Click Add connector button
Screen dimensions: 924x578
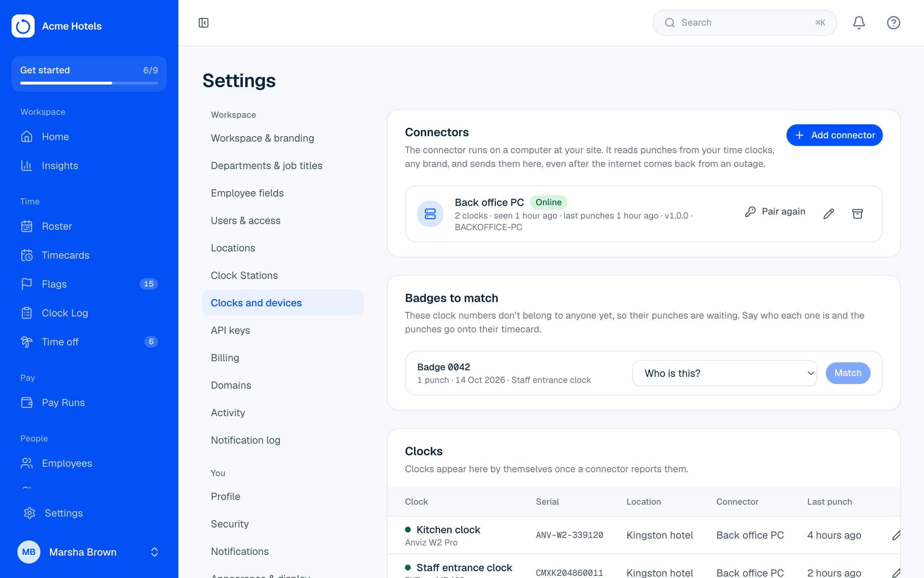pos(834,135)
